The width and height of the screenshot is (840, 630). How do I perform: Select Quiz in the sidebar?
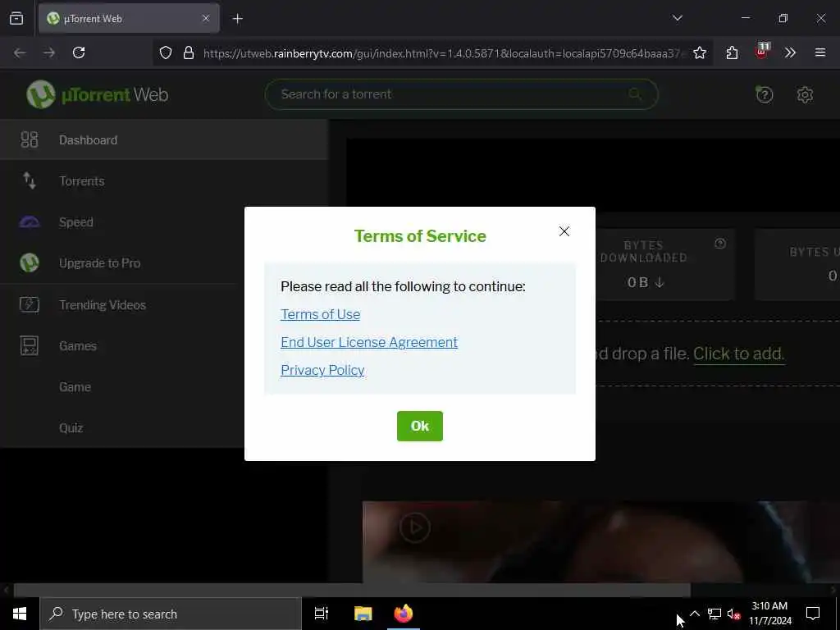[122, 428]
